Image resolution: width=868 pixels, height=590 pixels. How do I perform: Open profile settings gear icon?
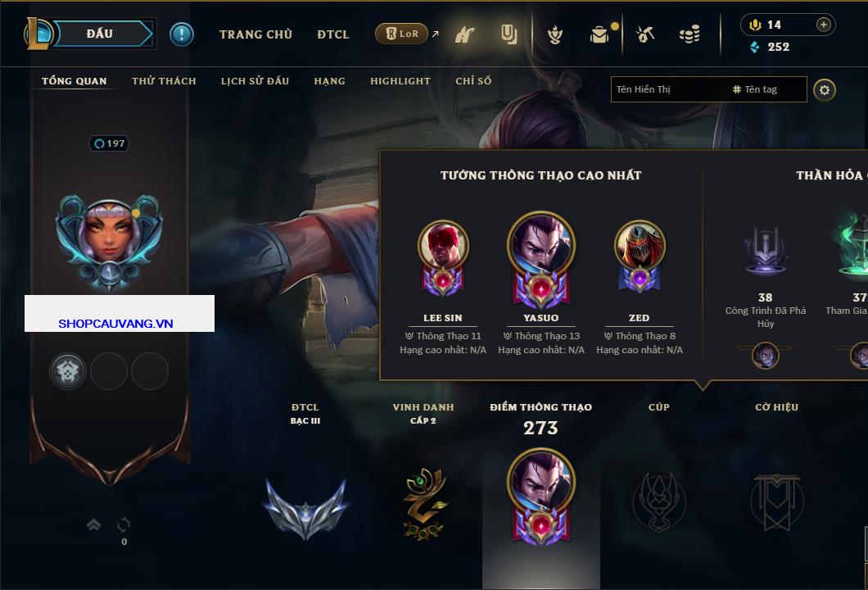coord(825,90)
